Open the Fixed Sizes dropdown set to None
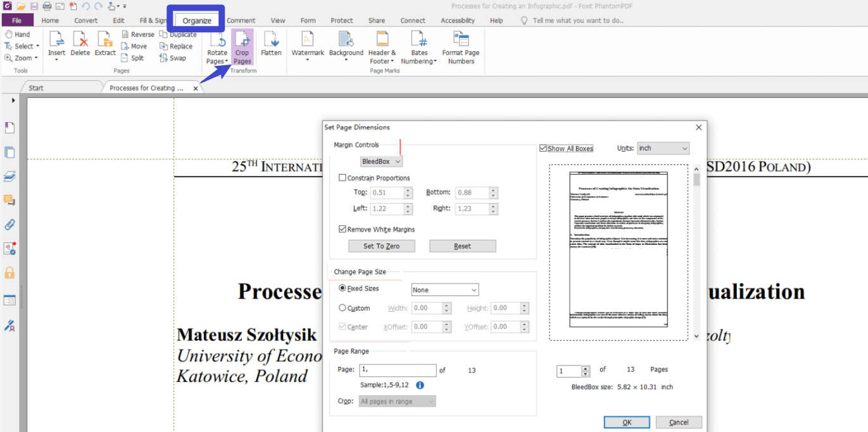Screen dimensions: 868x432 (x=444, y=289)
